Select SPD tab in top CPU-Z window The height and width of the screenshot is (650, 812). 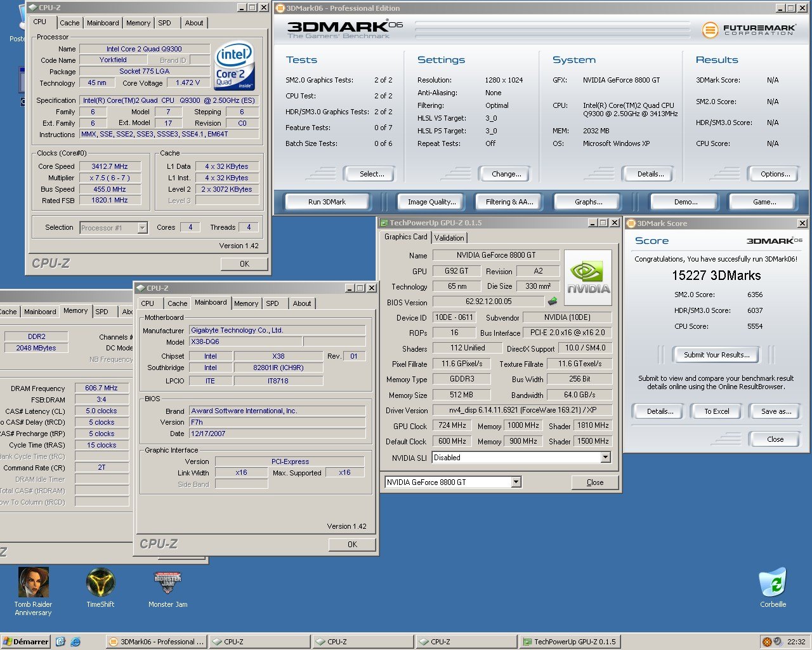click(x=165, y=23)
